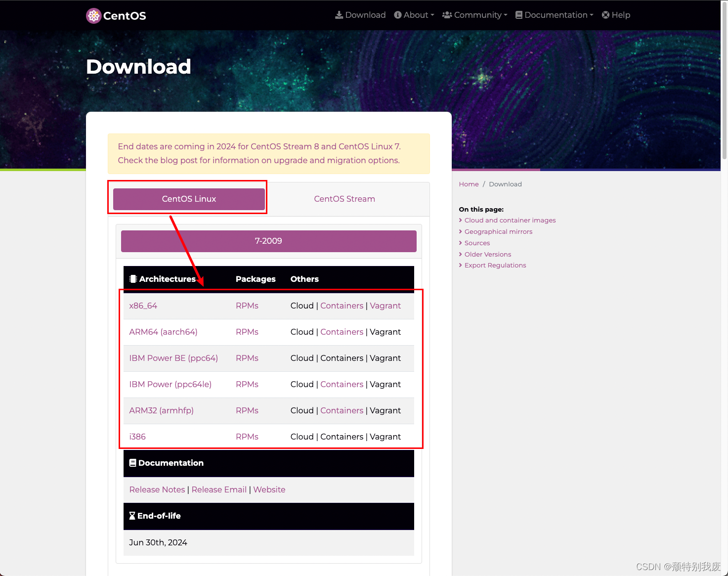Open RPMs link in x86_64 row

(x=247, y=306)
